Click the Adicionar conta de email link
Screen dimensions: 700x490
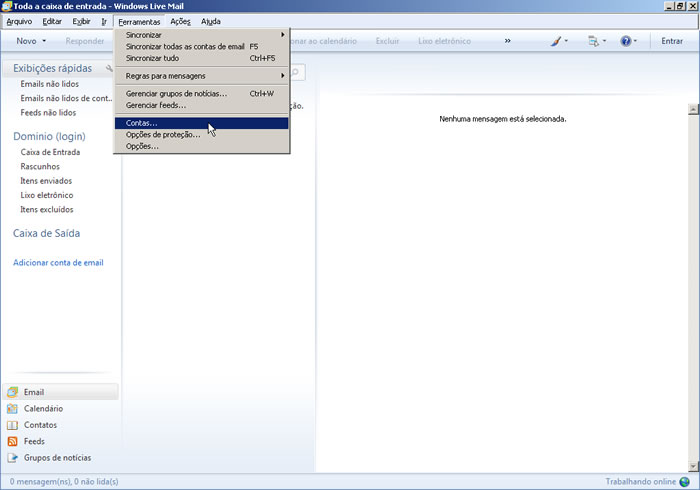58,263
